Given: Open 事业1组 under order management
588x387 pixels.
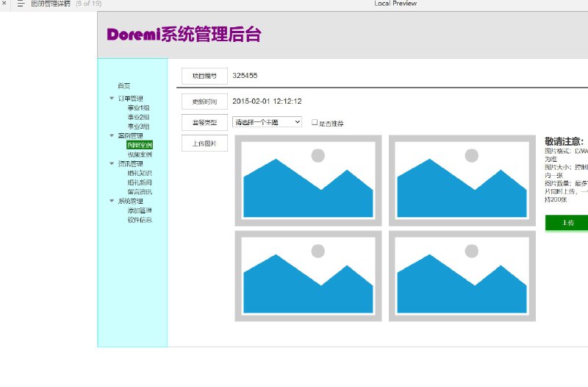Looking at the screenshot, I should tap(138, 107).
